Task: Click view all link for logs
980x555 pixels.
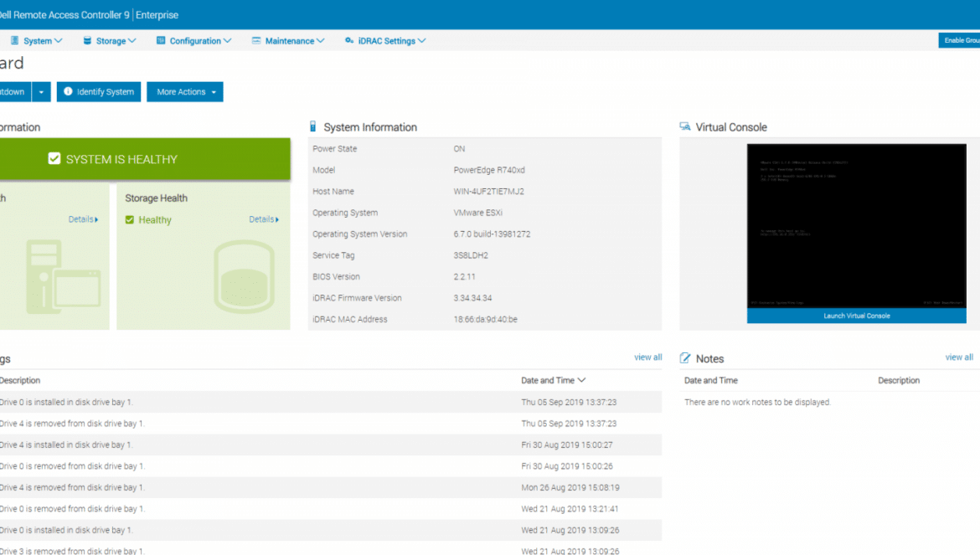Action: click(x=647, y=357)
